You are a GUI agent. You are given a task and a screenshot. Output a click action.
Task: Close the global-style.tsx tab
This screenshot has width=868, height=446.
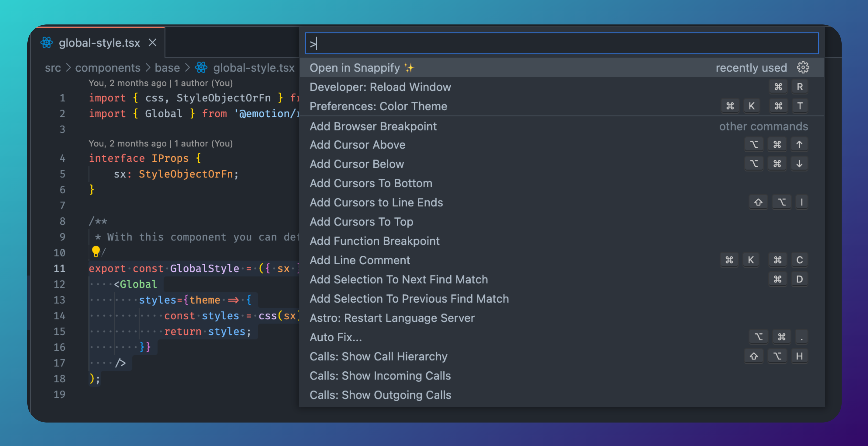(x=153, y=43)
